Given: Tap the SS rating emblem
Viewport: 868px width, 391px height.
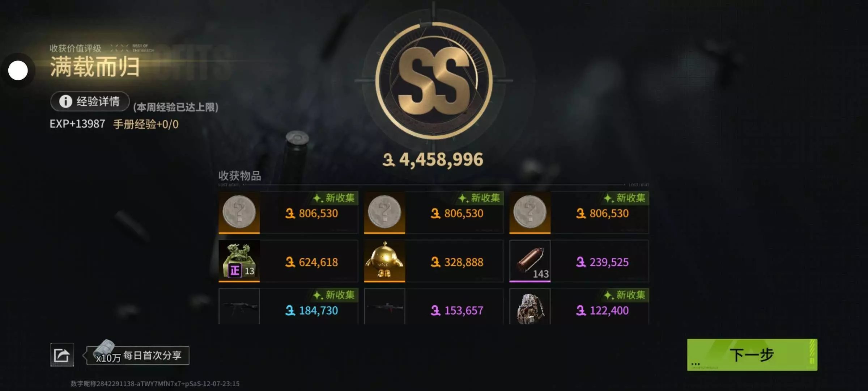Looking at the screenshot, I should coord(434,80).
